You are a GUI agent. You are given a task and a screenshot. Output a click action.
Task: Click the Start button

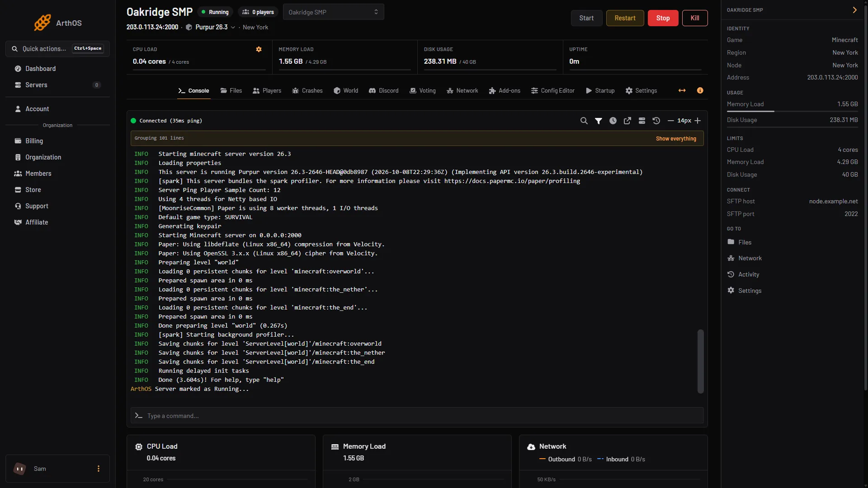[x=586, y=18]
